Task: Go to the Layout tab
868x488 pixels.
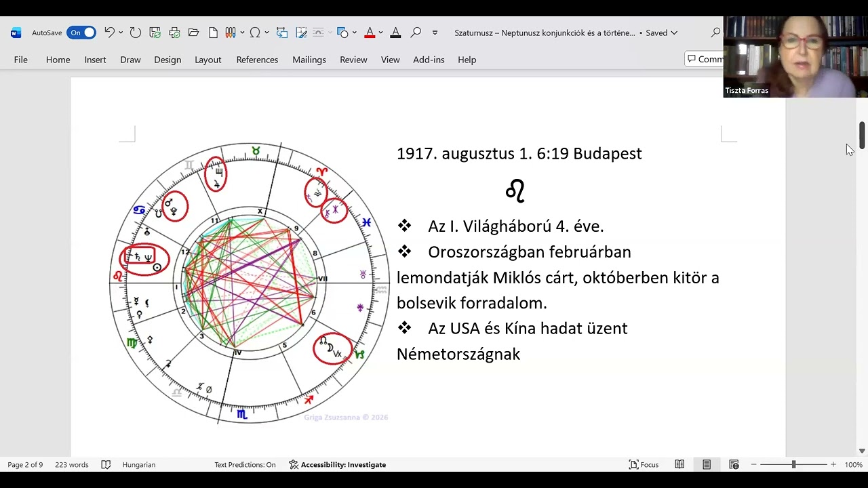Action: [x=208, y=60]
